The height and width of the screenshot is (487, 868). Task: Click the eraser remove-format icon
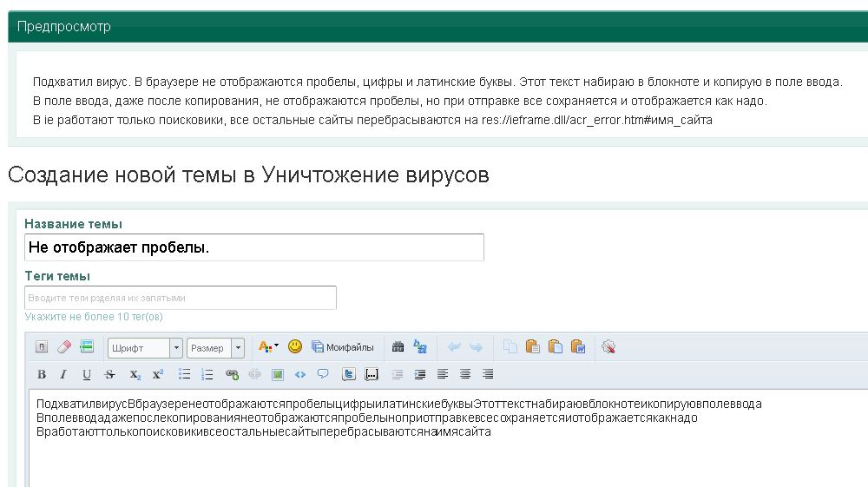[x=63, y=347]
